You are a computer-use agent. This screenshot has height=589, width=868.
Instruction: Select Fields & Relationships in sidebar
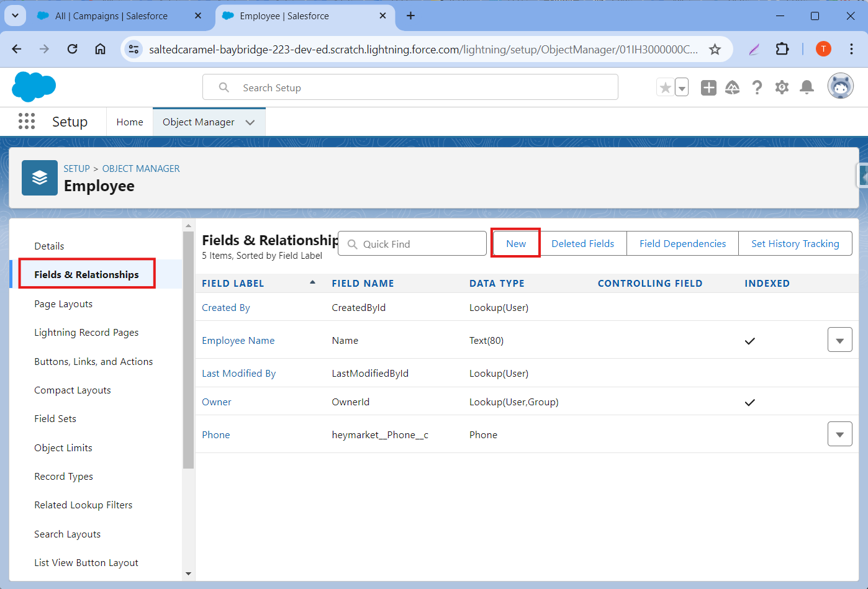[x=87, y=274]
